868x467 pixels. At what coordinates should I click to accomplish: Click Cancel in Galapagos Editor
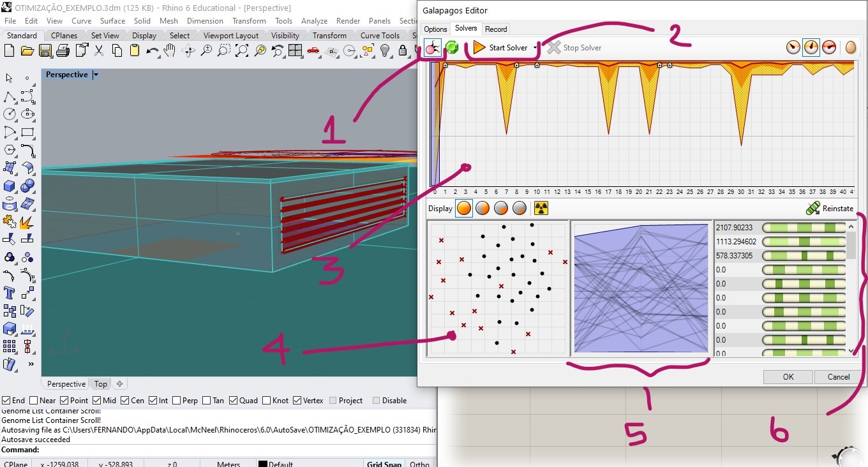tap(839, 376)
